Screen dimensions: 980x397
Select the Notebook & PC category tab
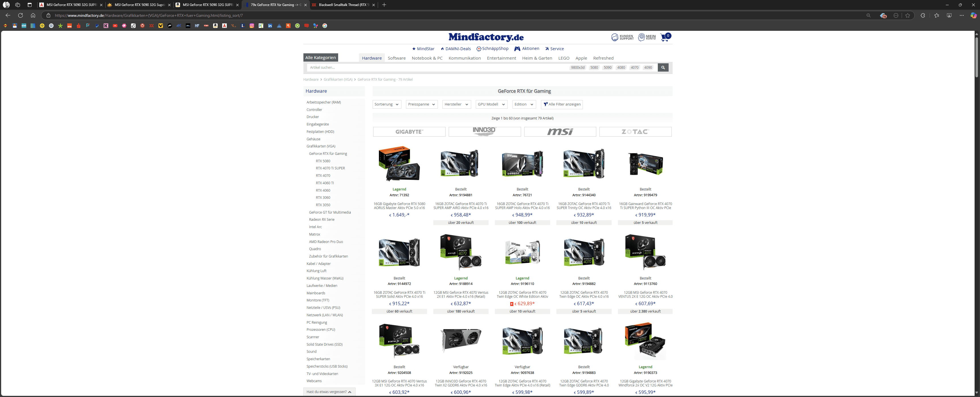427,58
